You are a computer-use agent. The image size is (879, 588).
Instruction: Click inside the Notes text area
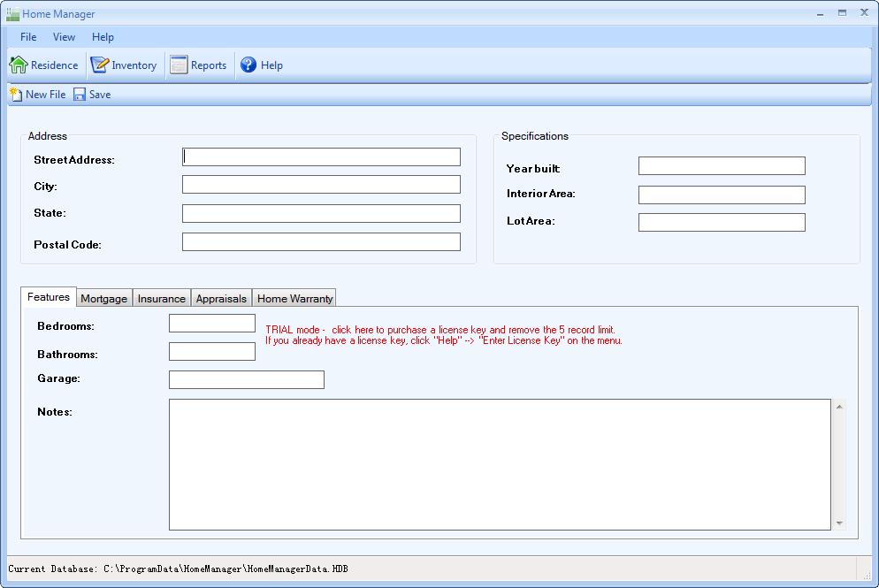500,465
